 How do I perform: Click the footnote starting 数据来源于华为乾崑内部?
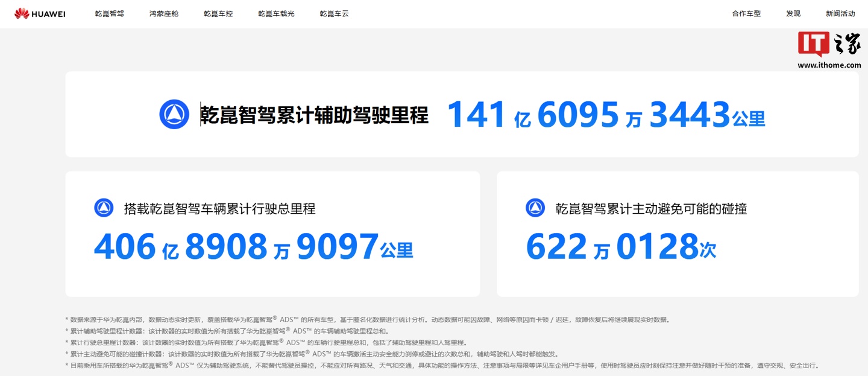click(x=367, y=319)
